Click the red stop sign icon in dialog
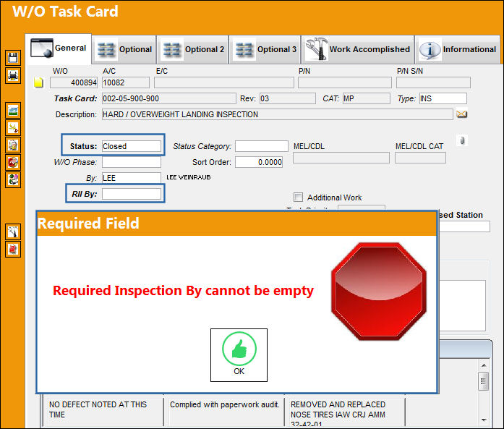 tap(379, 292)
